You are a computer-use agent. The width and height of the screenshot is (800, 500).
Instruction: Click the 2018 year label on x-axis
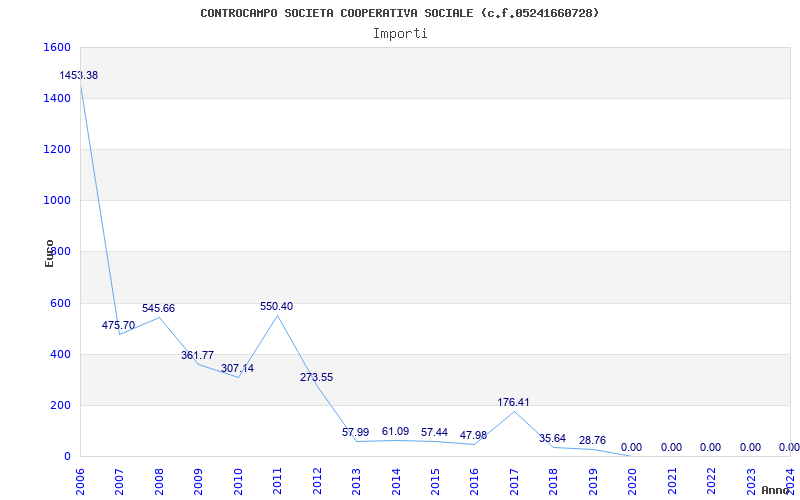tap(554, 482)
